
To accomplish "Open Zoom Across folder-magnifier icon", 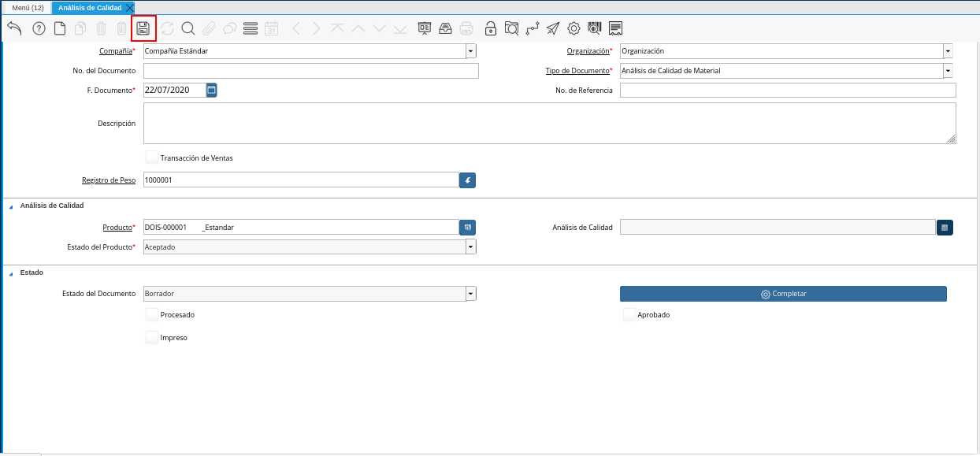I will (x=511, y=28).
